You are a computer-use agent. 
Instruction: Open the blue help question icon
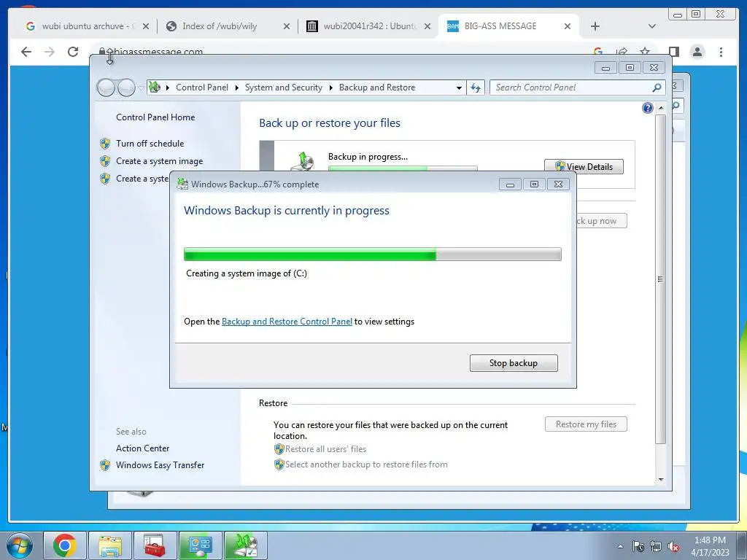click(648, 108)
